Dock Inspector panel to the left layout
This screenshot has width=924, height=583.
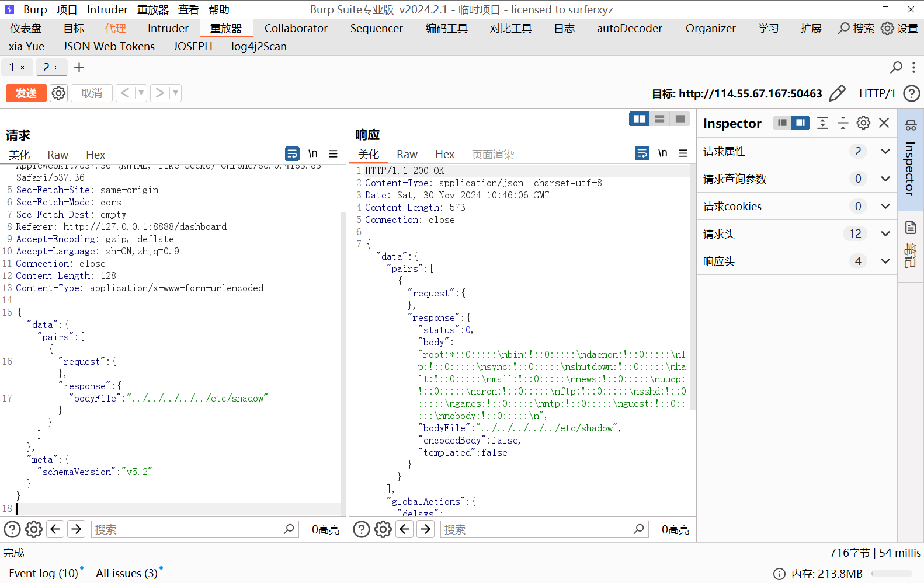coord(782,123)
